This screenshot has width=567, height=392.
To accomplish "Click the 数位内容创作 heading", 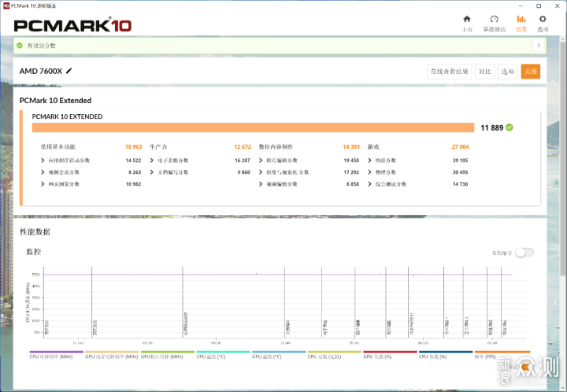I will pos(276,146).
